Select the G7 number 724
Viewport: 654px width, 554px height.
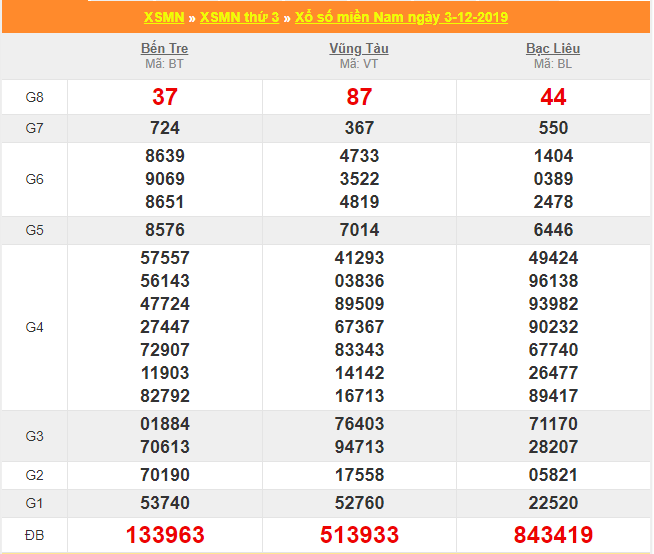165,128
